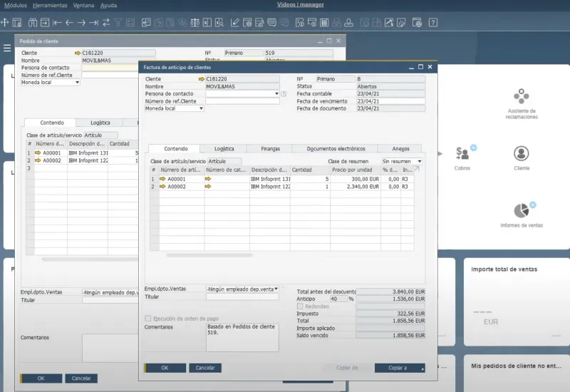The height and width of the screenshot is (392, 570).
Task: Click Cancelar in Factura de anticipo window
Action: 205,368
